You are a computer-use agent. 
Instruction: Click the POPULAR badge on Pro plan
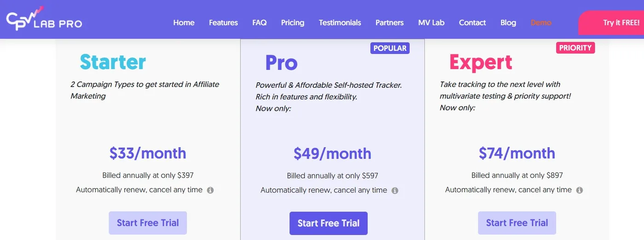pos(390,48)
